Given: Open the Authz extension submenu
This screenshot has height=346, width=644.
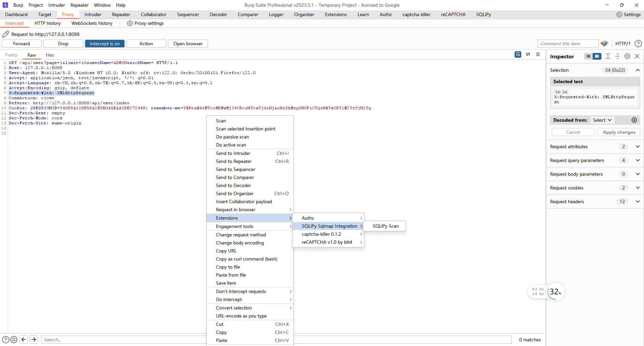Looking at the screenshot, I should pyautogui.click(x=328, y=218).
